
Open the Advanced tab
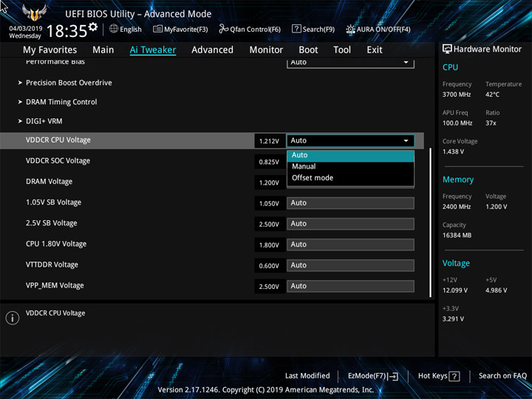click(x=212, y=50)
